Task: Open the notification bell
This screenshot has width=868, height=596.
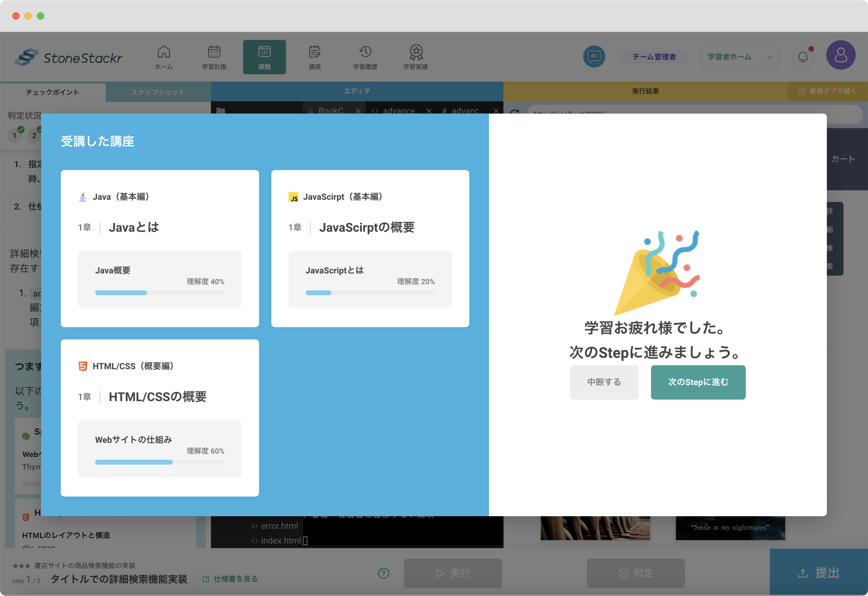Action: (803, 57)
